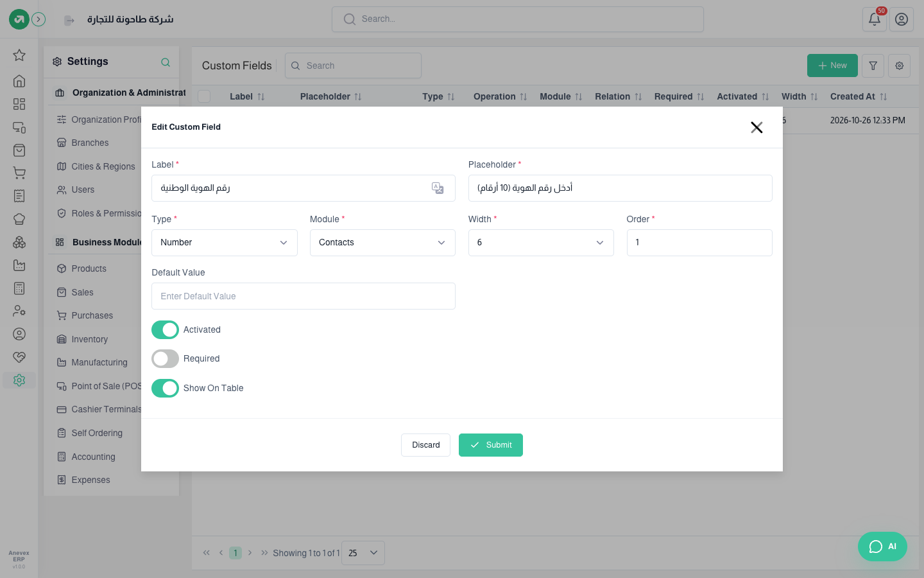Open the user profile icon
The height and width of the screenshot is (578, 924).
coord(902,19)
